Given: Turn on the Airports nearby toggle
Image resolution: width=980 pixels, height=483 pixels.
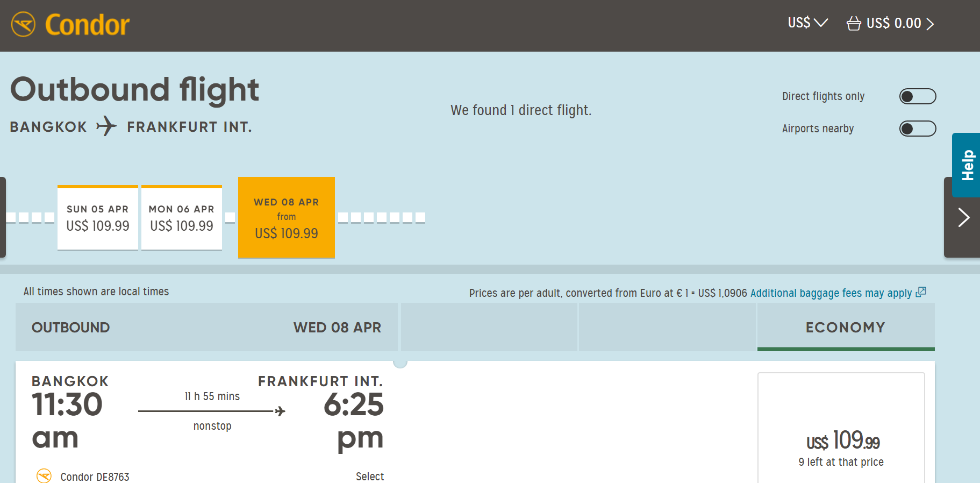Looking at the screenshot, I should (918, 129).
